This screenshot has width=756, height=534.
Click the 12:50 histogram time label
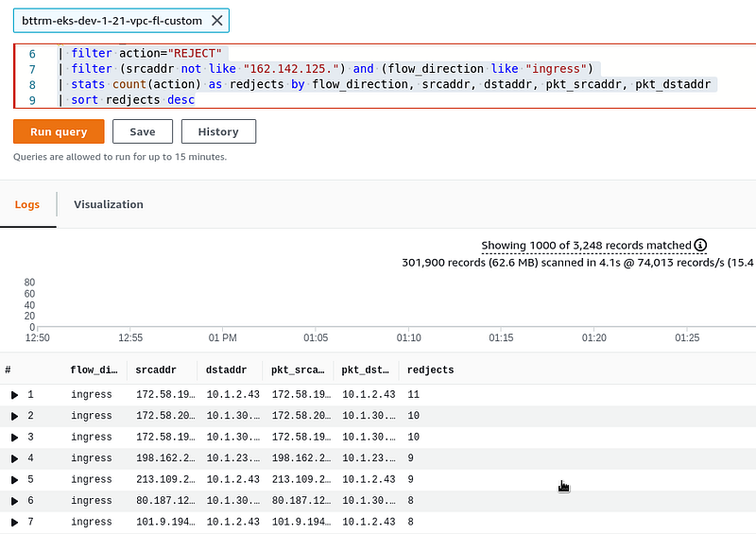pos(37,337)
